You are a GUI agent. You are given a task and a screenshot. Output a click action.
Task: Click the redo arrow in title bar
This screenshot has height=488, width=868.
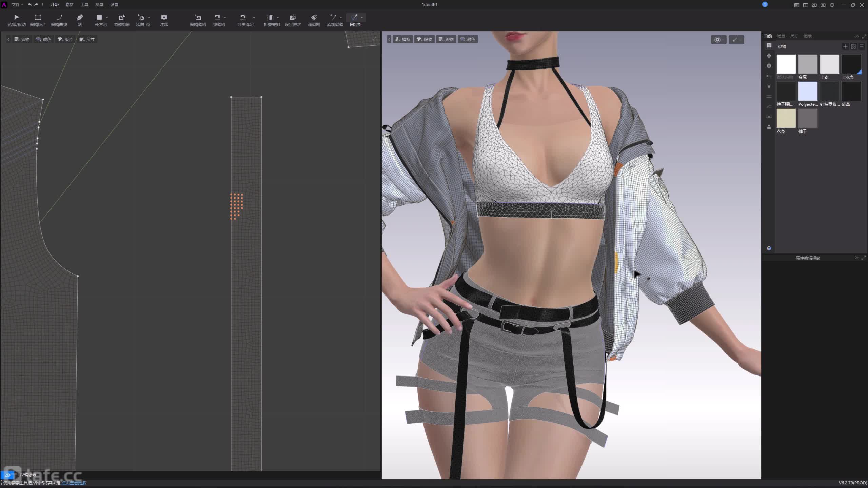click(36, 4)
